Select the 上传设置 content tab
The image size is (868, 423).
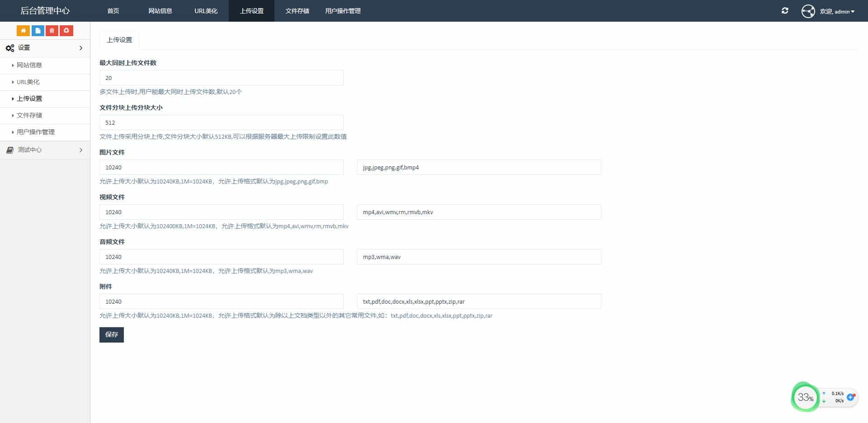coord(119,40)
